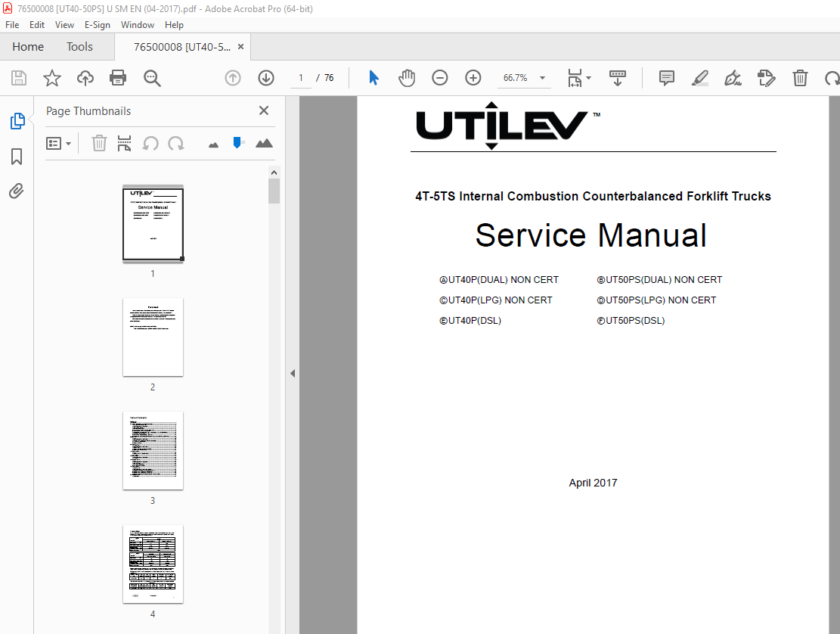Zoom out with the minus circle icon

440,78
